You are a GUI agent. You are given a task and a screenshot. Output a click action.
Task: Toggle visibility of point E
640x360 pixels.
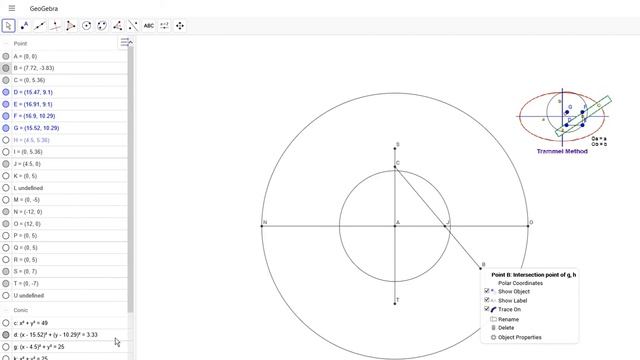(x=6, y=104)
